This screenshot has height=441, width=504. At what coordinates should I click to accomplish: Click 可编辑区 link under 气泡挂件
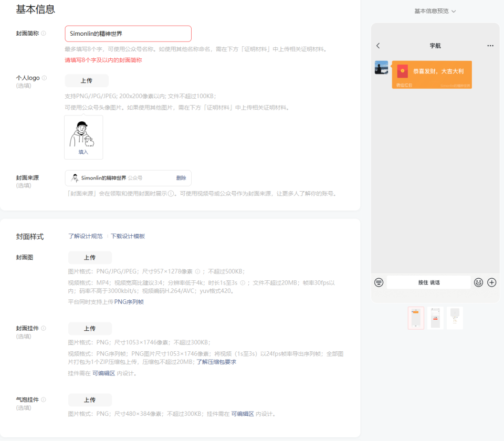[x=243, y=414]
